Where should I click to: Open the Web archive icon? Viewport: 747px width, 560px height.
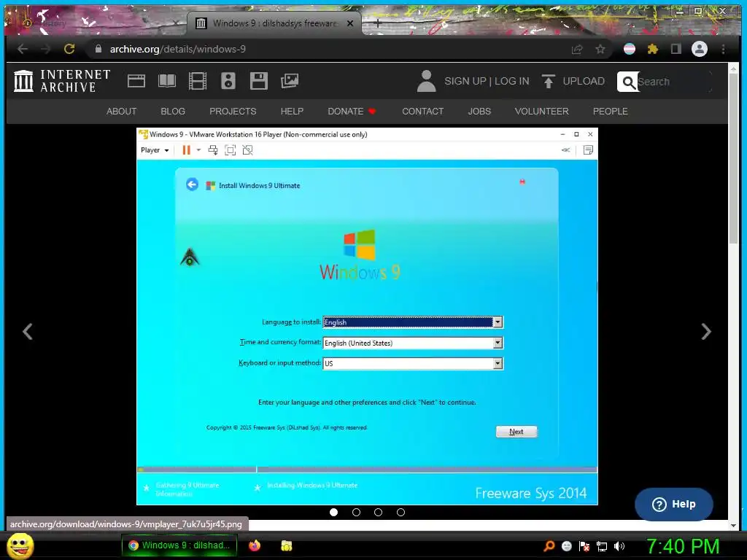click(136, 81)
